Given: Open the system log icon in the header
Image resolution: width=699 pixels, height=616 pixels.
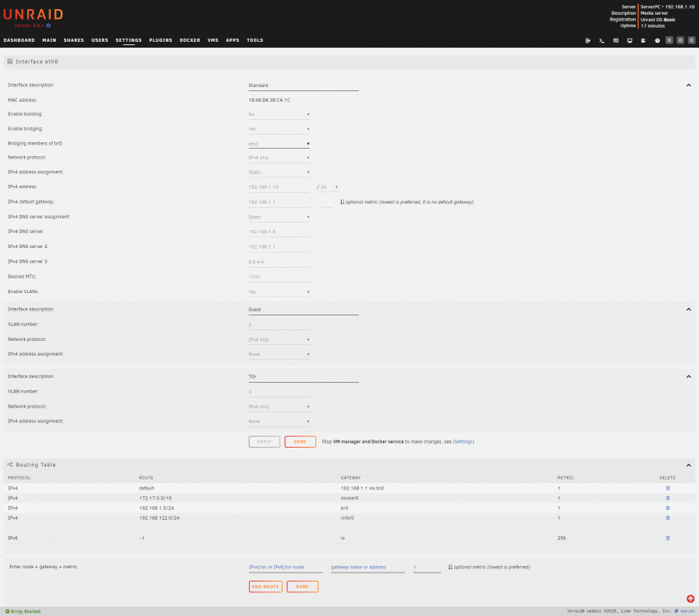Looking at the screenshot, I should tap(643, 40).
